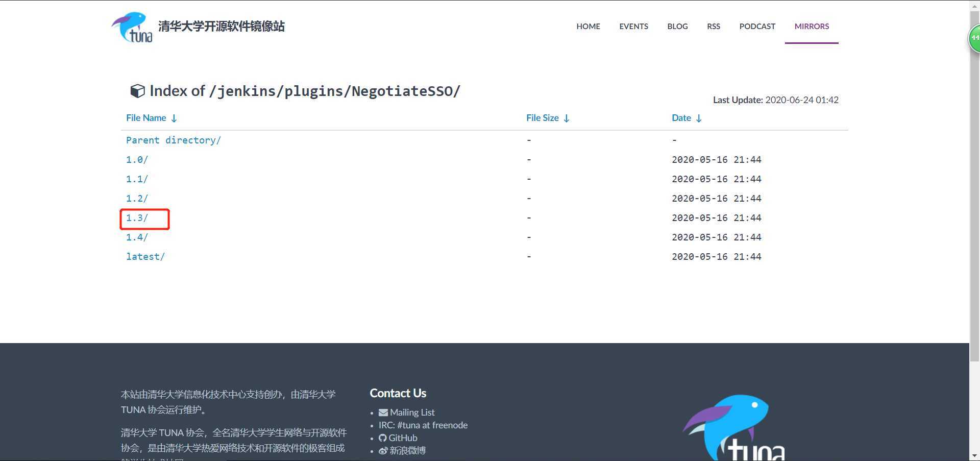Open the 1.2/ folder

(x=137, y=198)
